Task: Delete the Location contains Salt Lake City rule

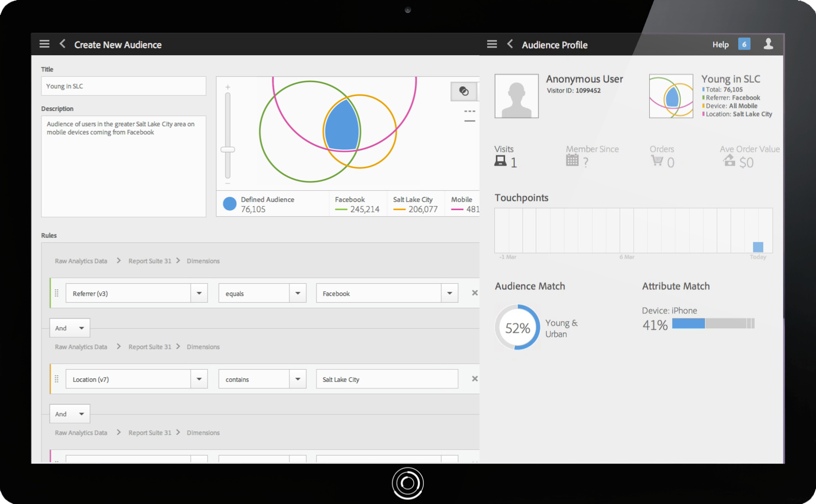Action: click(474, 379)
